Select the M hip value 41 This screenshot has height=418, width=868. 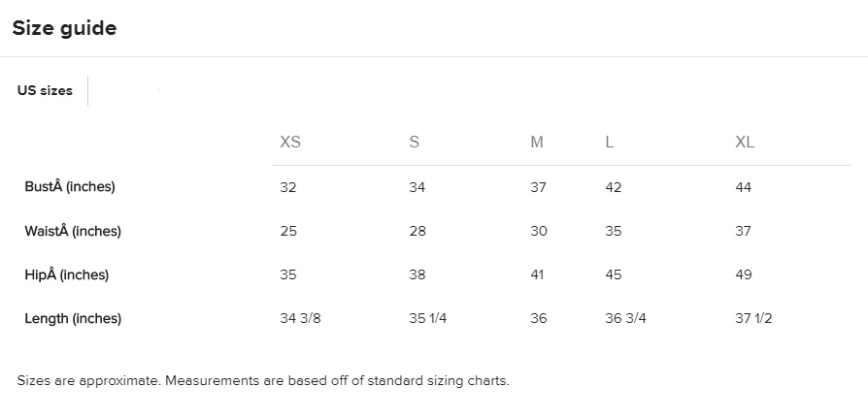(x=538, y=274)
